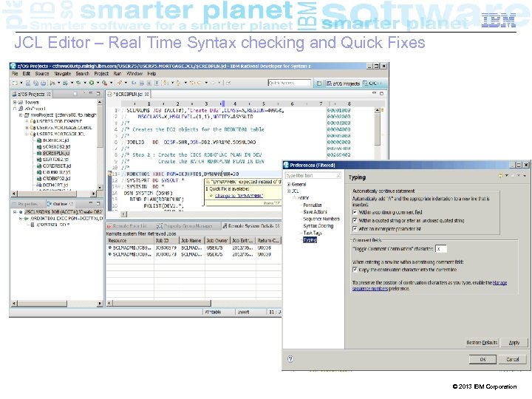The height and width of the screenshot is (399, 532).
Task: Open the Sequence Numbers preferences page
Action: click(321, 219)
